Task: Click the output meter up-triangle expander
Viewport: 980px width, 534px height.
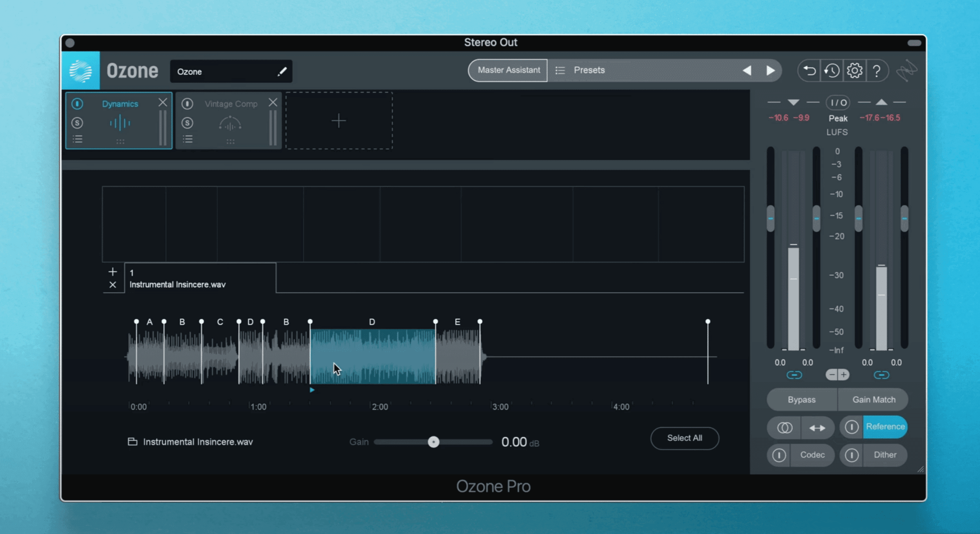Action: (881, 102)
